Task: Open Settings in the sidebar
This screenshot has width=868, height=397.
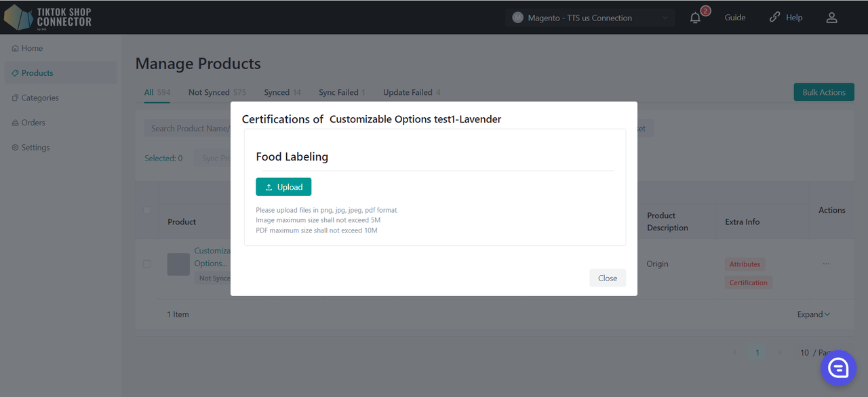Action: point(35,148)
